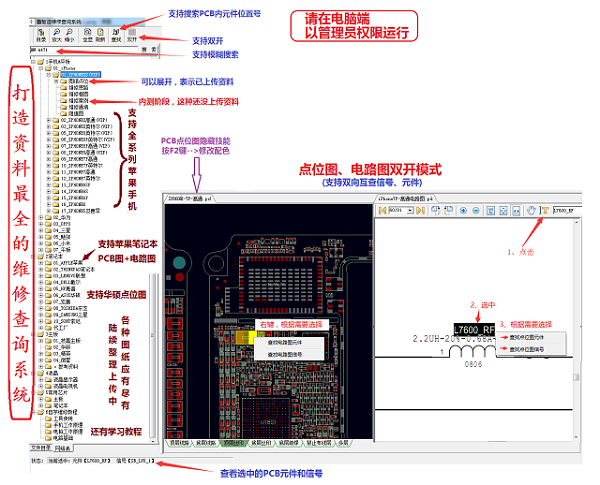Rotate schematic page right icon
600x485 pixels.
point(448,210)
